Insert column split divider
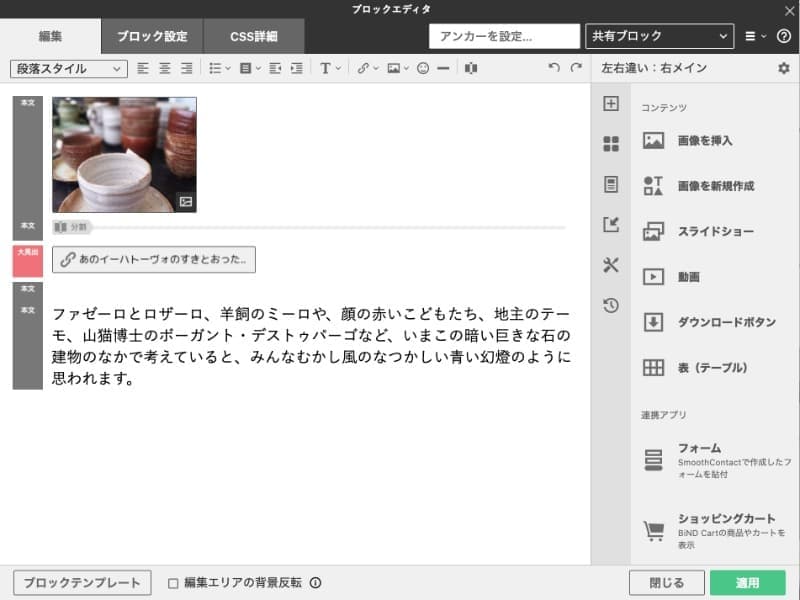 point(471,68)
